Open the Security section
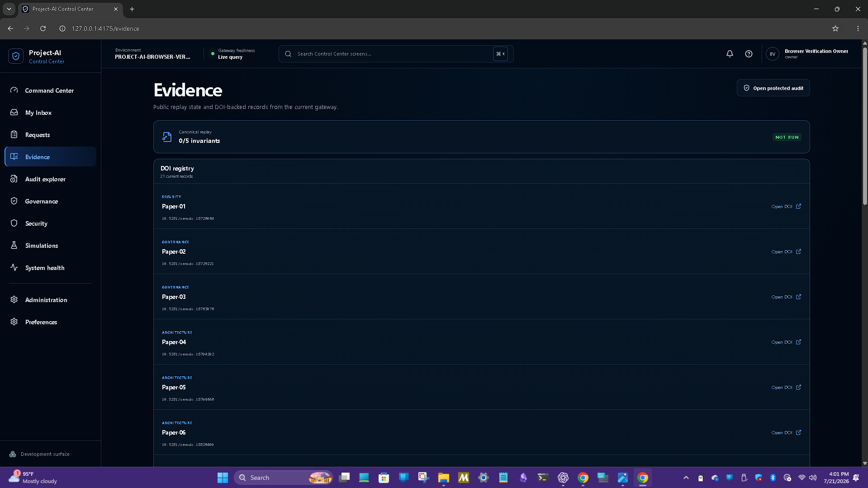 50,223
